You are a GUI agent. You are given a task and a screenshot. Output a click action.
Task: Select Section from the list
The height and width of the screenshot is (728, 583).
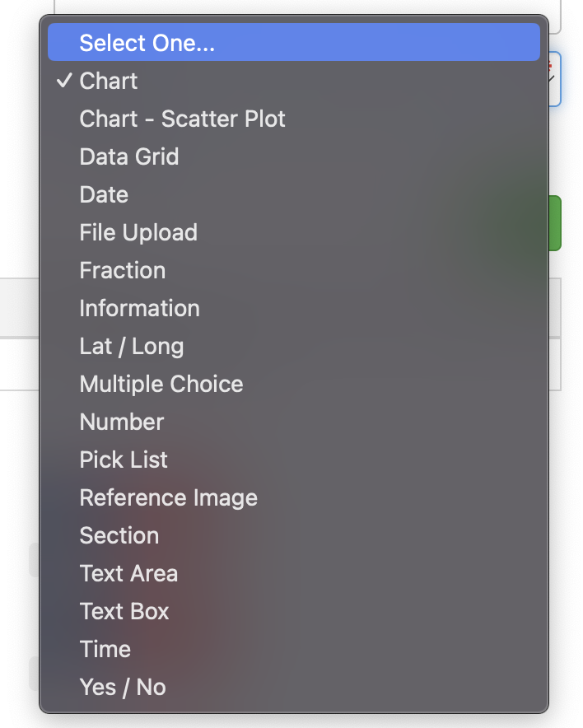click(x=119, y=535)
